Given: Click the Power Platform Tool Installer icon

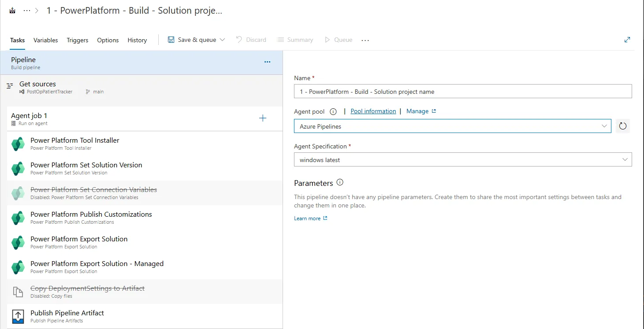Looking at the screenshot, I should [x=18, y=144].
